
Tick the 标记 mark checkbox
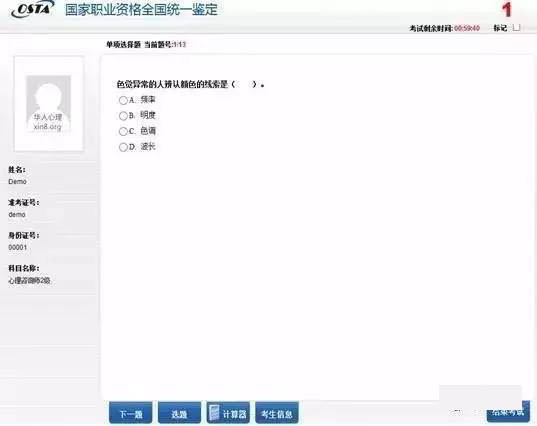516,28
